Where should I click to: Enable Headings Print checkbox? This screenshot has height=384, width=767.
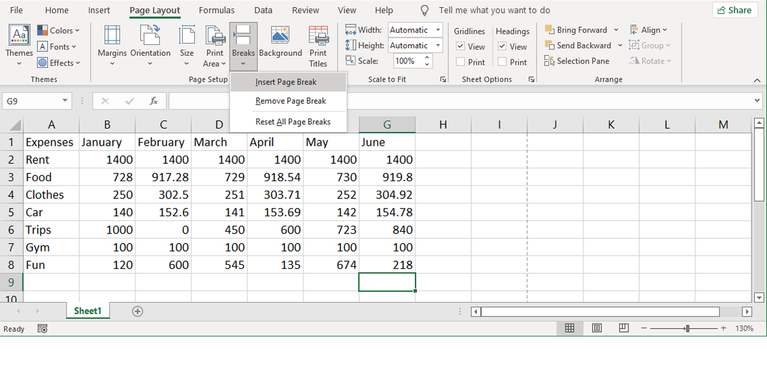502,62
